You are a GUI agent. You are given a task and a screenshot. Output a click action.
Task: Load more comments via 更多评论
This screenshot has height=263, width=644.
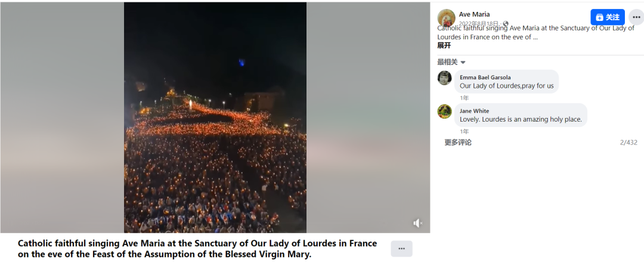(458, 142)
